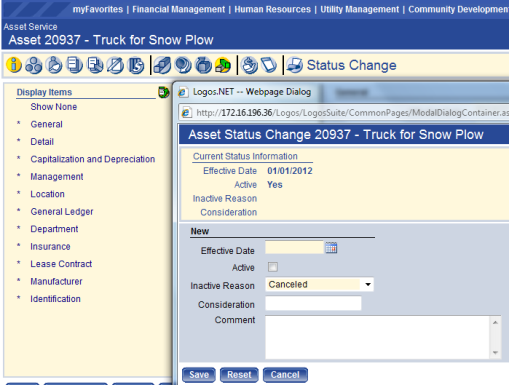
Task: Select Insurance display item
Action: pyautogui.click(x=50, y=246)
